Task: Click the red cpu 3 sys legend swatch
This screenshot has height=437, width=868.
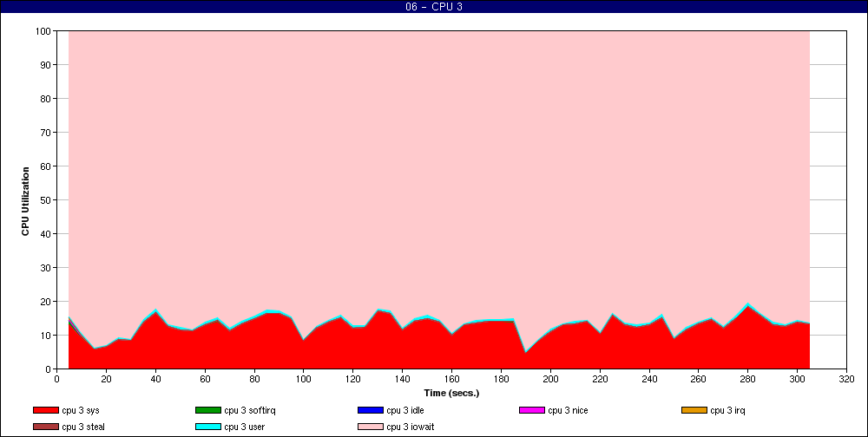Action: point(45,410)
